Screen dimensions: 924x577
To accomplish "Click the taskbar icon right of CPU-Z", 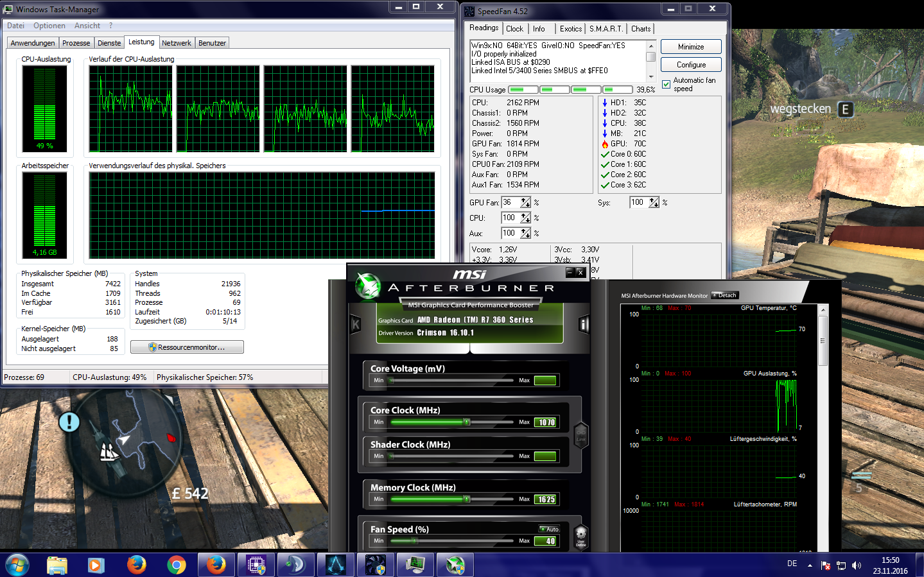I will [296, 565].
